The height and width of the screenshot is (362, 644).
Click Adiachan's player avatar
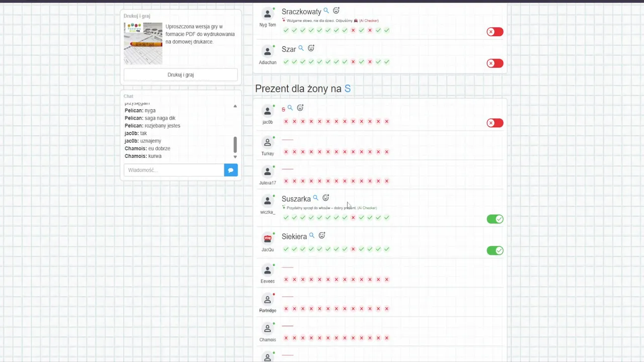point(268,51)
